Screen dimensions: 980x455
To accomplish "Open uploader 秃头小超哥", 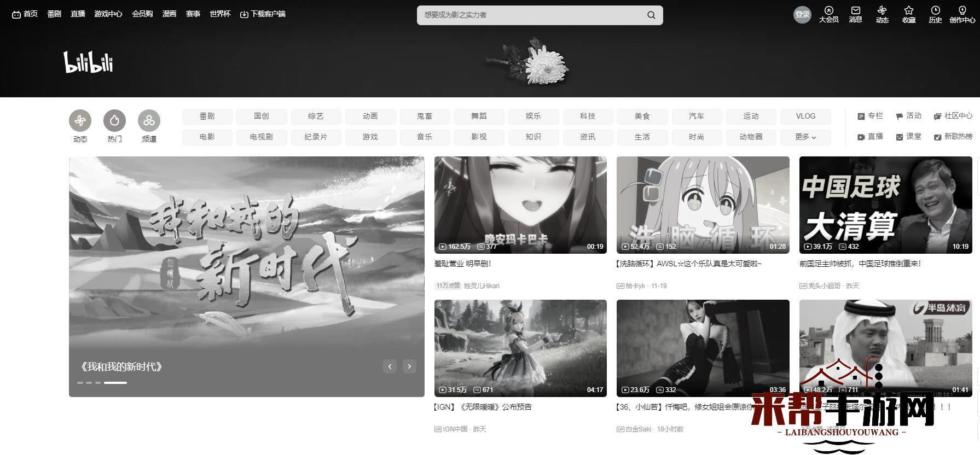I will [824, 285].
